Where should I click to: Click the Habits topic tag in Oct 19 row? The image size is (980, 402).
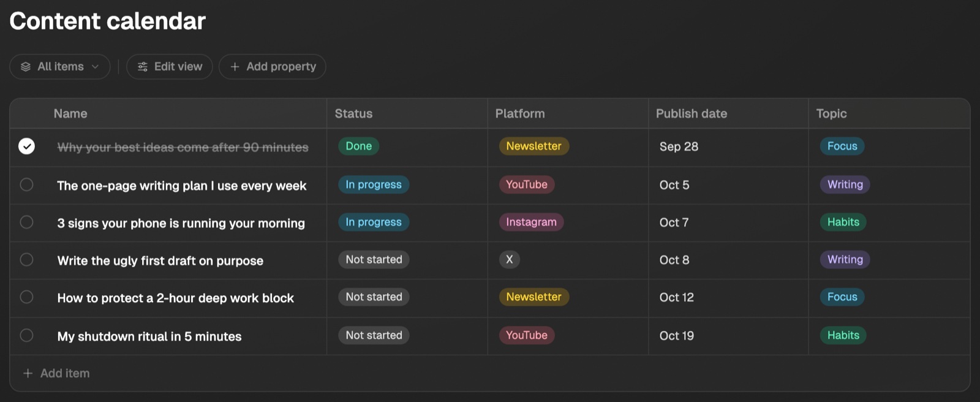pos(843,335)
